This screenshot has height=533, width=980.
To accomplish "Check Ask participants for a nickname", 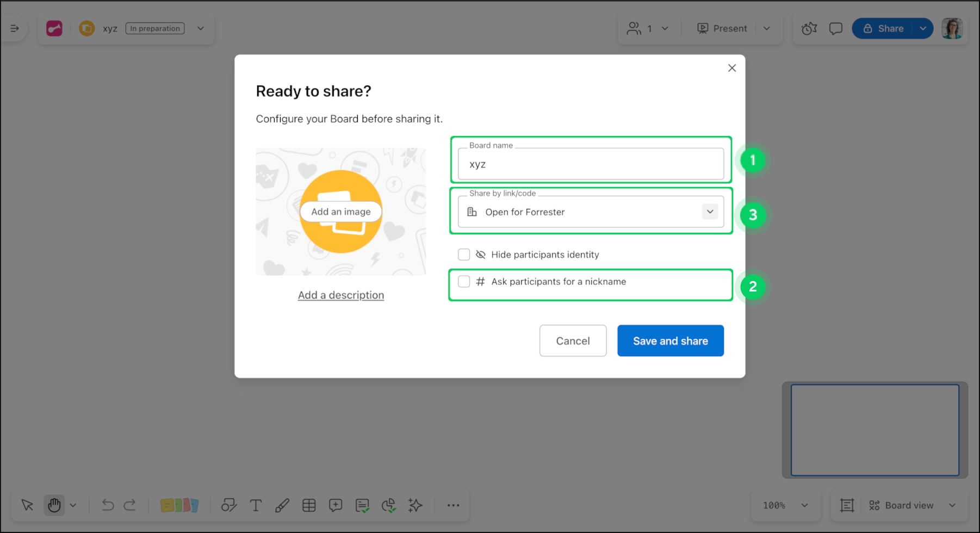I will [464, 282].
